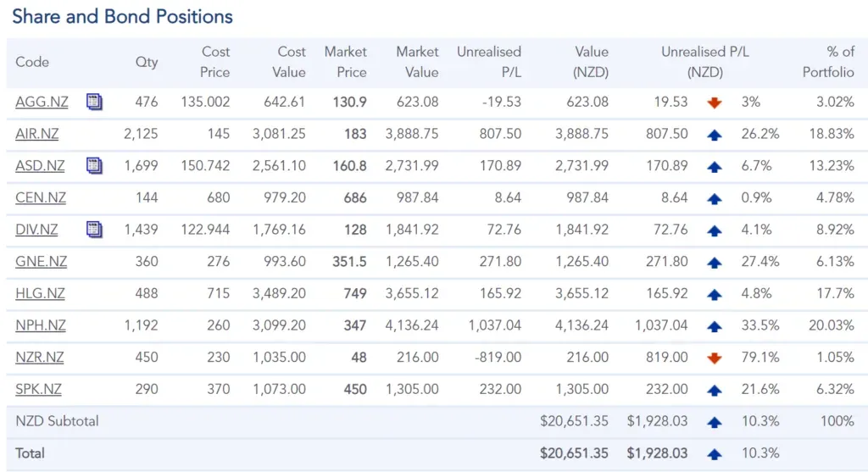This screenshot has height=472, width=868.
Task: Click the Cost Value column header
Action: coord(288,62)
